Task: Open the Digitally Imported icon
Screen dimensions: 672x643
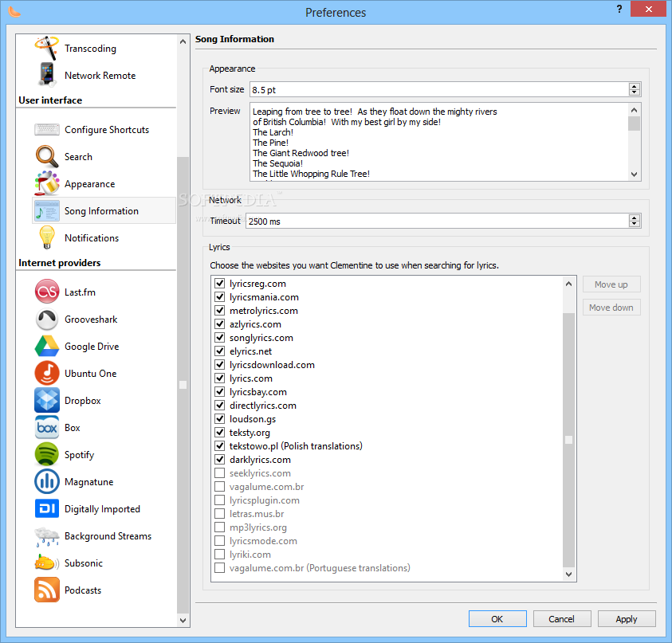Action: 47,508
